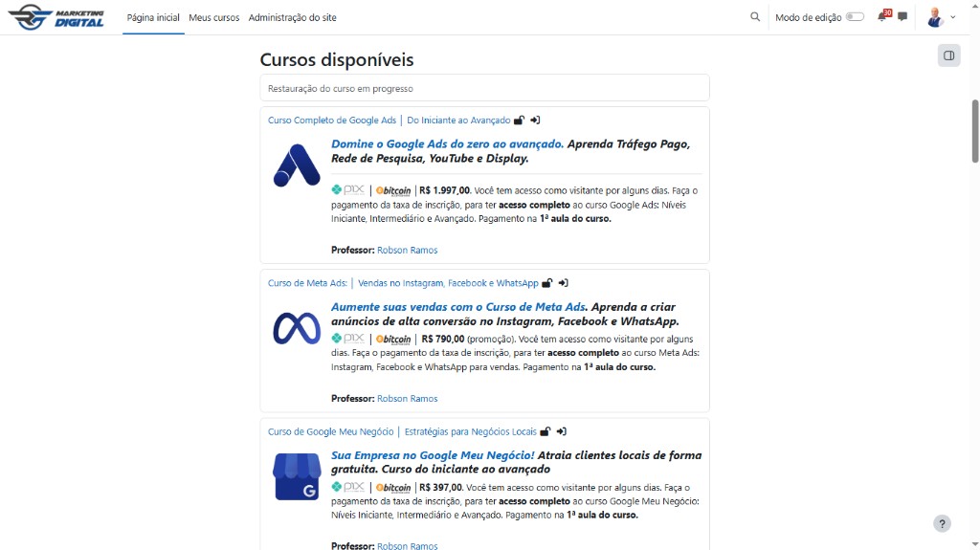The image size is (980, 550).
Task: Click Meta Ads course self-enrol arrow icon
Action: [563, 283]
